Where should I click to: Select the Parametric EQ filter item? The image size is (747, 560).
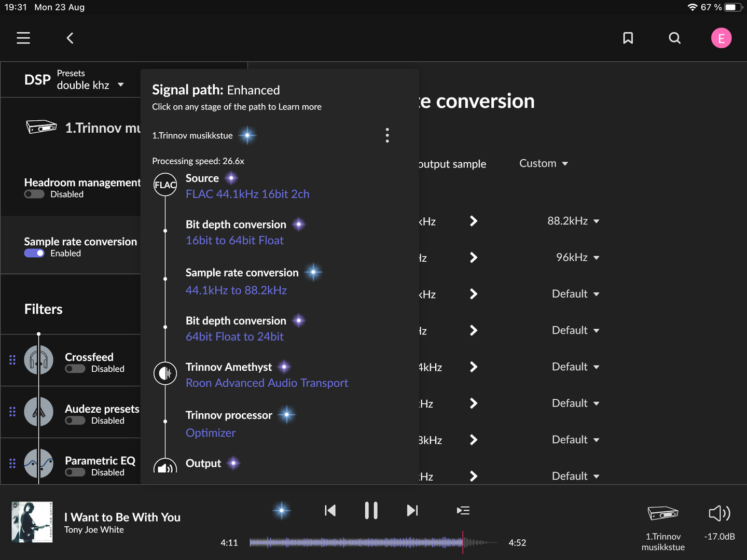click(100, 460)
